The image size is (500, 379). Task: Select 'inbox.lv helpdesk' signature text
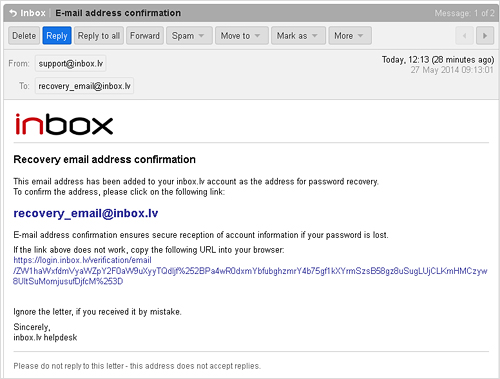(x=45, y=337)
